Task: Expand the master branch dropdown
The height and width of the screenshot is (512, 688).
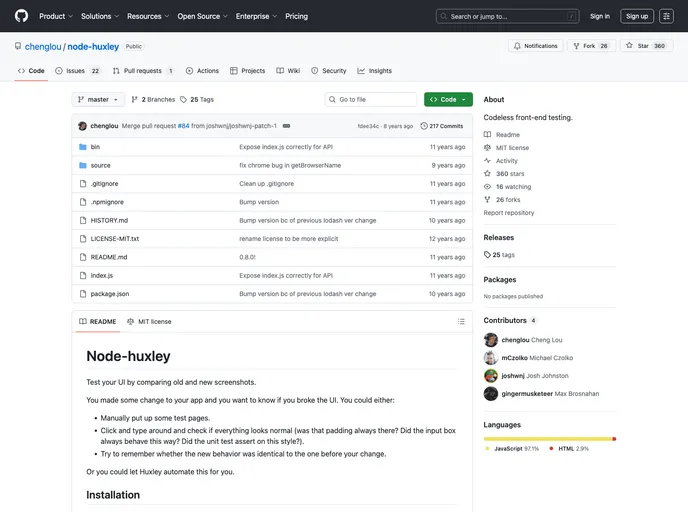Action: pos(99,100)
